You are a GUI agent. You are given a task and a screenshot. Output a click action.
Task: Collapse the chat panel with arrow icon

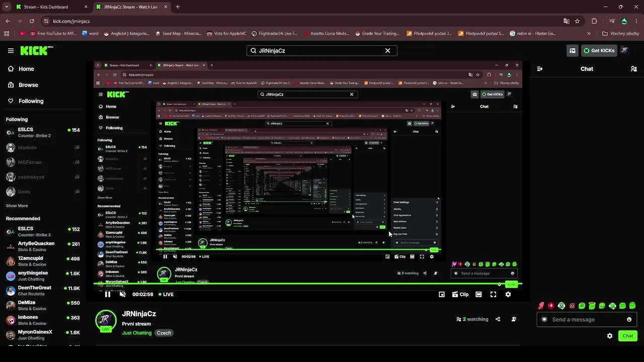pyautogui.click(x=540, y=69)
